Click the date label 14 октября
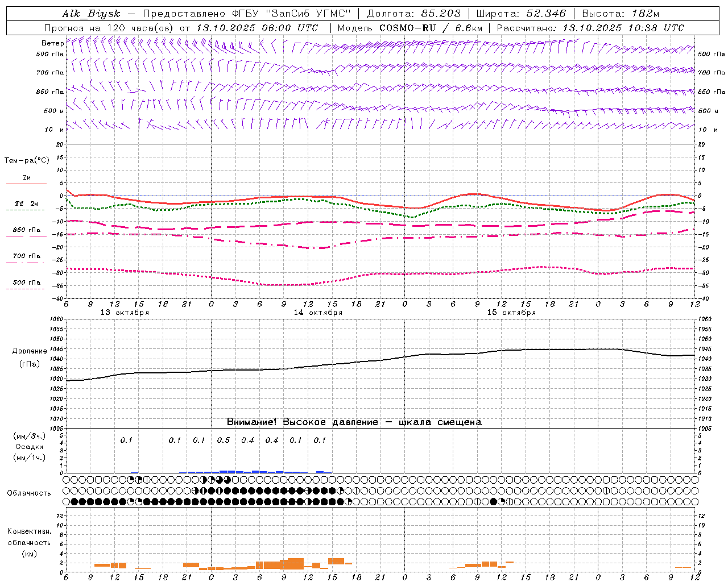This screenshot has height=582, width=728. coord(318,313)
